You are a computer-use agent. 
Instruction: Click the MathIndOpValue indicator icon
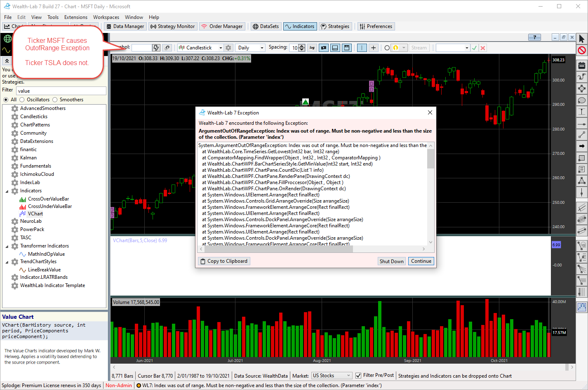(23, 254)
